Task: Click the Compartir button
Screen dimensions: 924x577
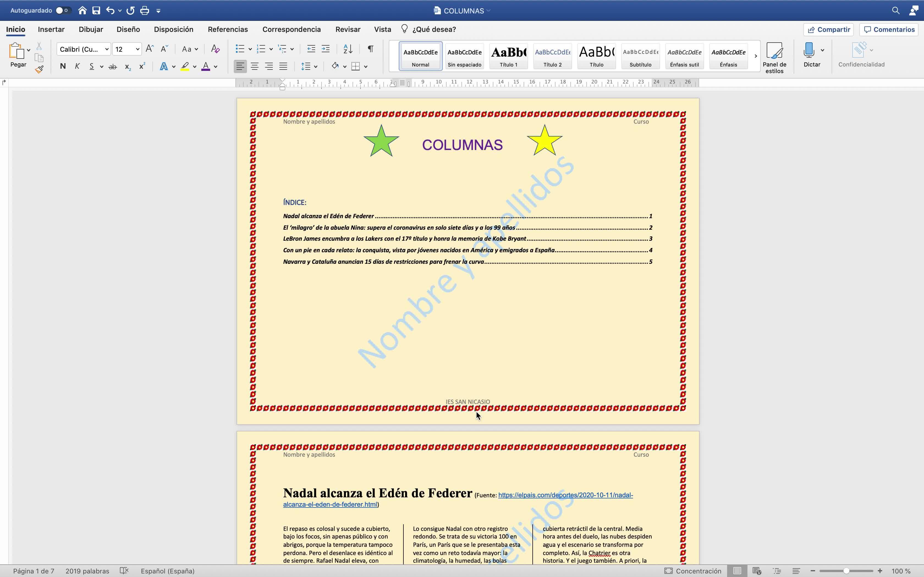Action: (x=828, y=30)
